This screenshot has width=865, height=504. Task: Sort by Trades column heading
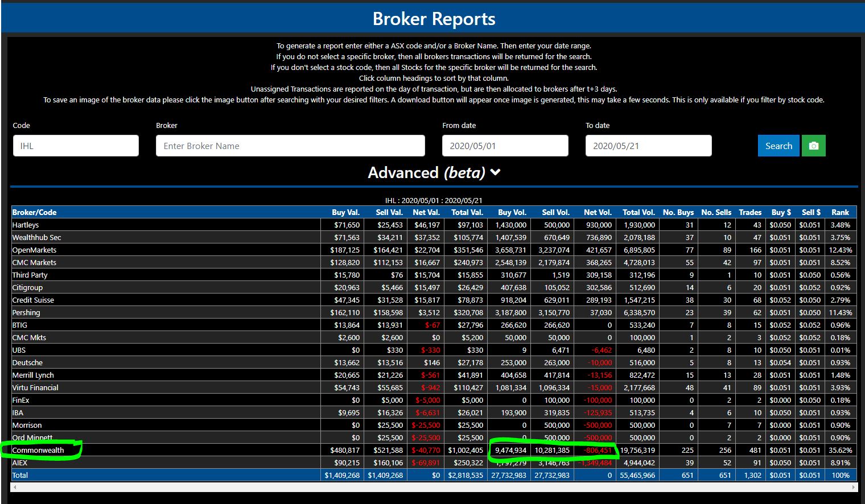(x=750, y=212)
